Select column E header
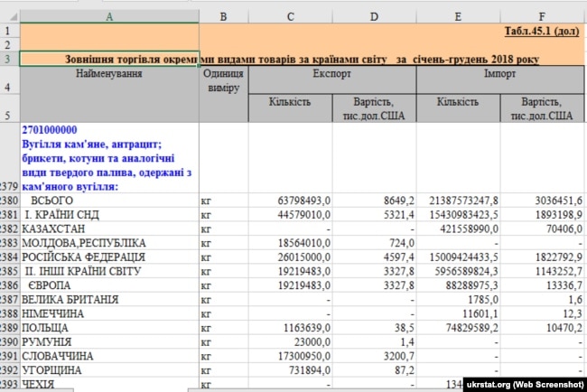Image resolution: width=587 pixels, height=392 pixels. pos(459,15)
